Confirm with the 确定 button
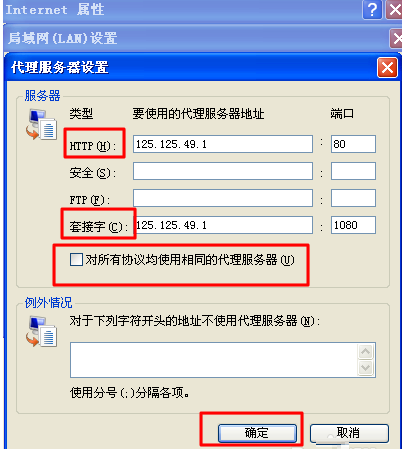402x449 pixels. (x=257, y=433)
